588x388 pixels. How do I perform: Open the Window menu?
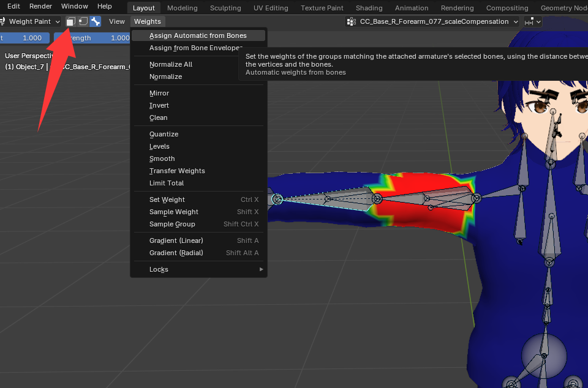75,6
